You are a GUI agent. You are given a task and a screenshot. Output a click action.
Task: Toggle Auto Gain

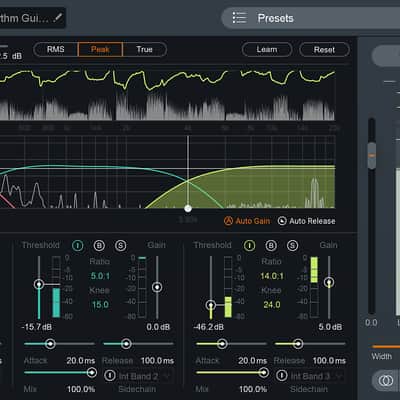[x=247, y=221]
